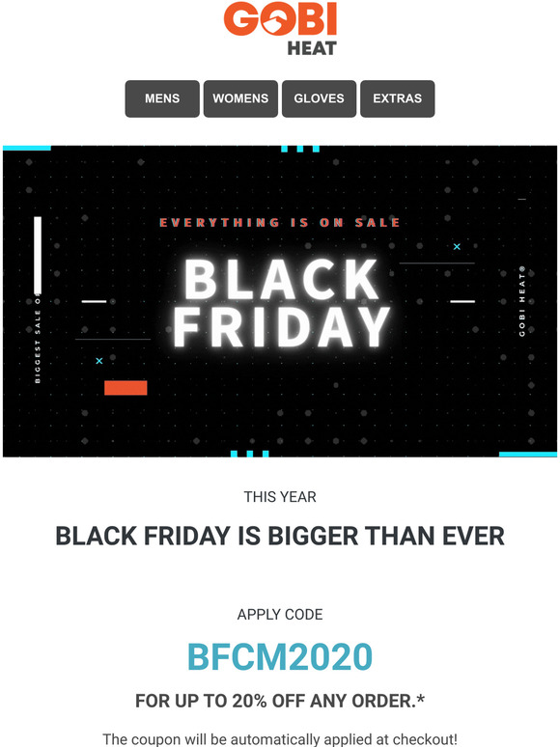Open the MENS category
560x747 pixels.
pos(162,98)
